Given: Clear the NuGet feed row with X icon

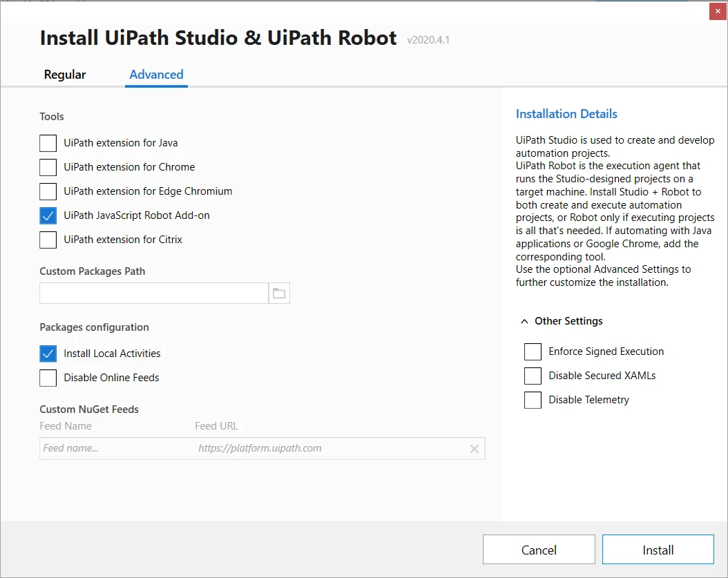Looking at the screenshot, I should coord(474,448).
